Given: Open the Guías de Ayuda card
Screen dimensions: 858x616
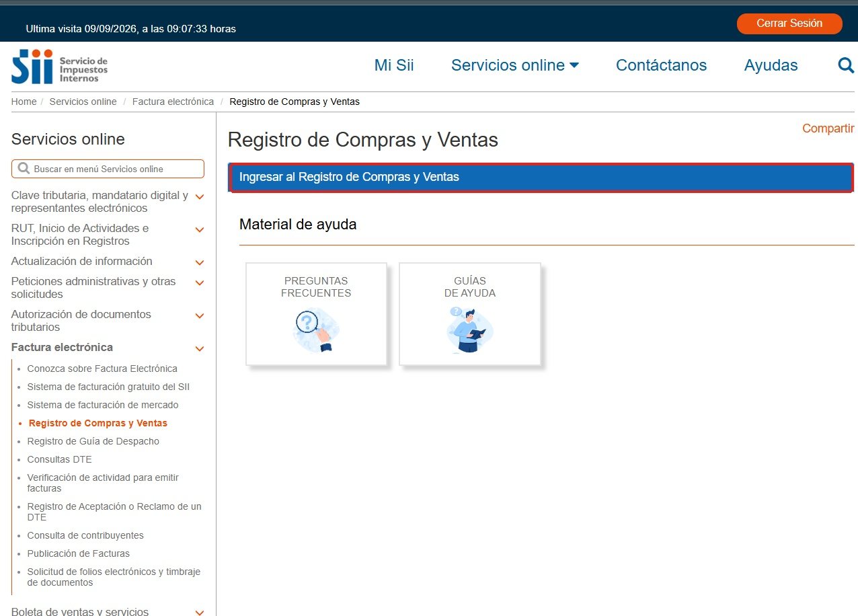Looking at the screenshot, I should 469,314.
